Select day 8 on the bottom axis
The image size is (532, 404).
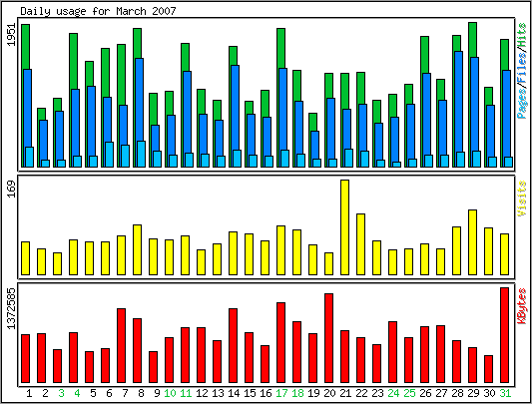(141, 393)
